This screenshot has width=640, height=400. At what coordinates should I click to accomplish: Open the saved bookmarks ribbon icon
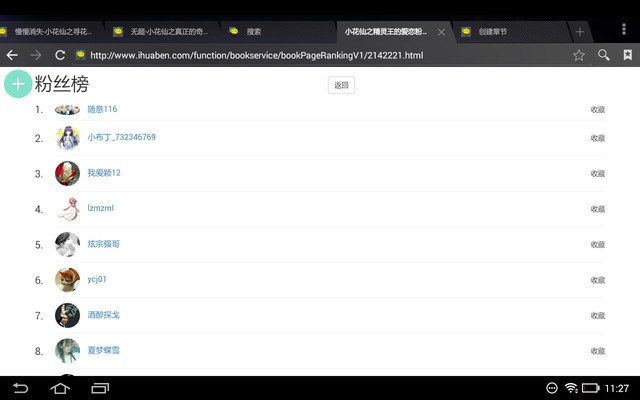tap(627, 55)
